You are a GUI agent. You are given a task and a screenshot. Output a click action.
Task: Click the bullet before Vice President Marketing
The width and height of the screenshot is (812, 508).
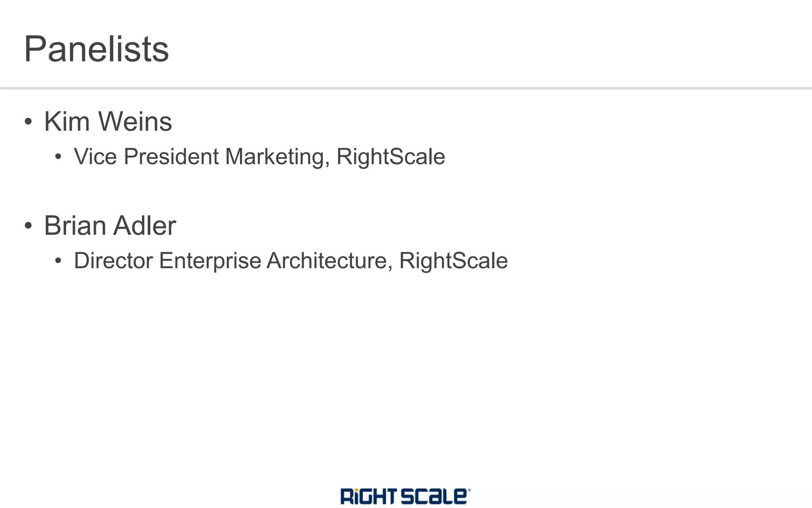[x=58, y=157]
